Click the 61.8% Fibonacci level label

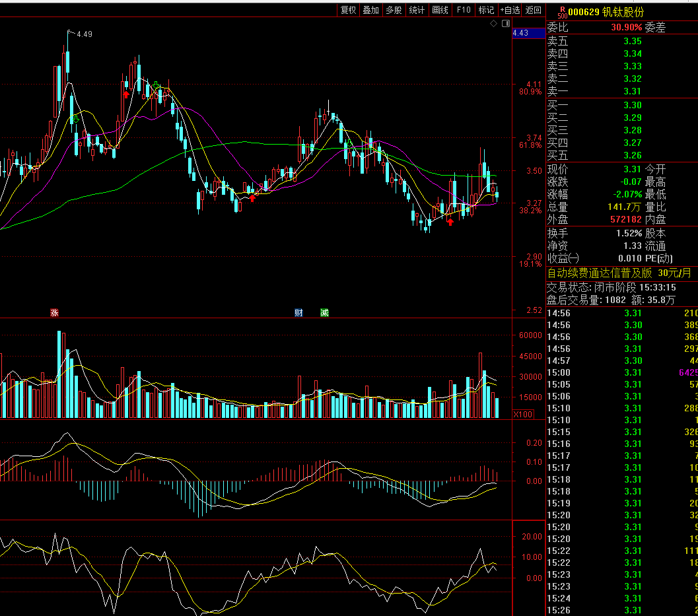pos(530,145)
